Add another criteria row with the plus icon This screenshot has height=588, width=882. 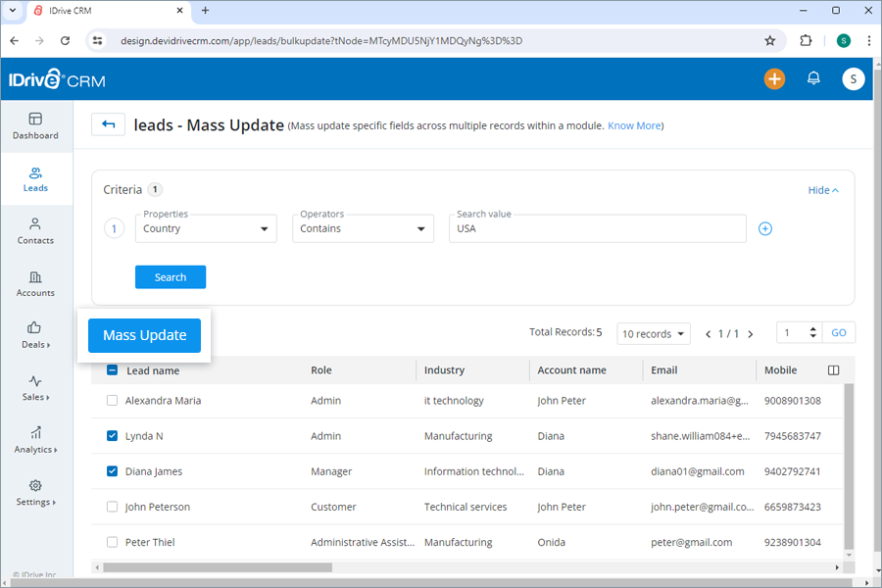(764, 227)
